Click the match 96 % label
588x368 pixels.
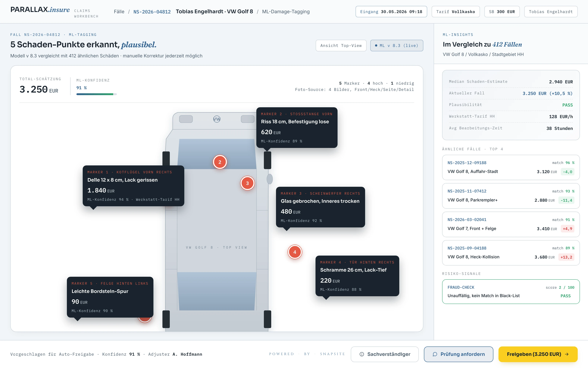coord(563,163)
